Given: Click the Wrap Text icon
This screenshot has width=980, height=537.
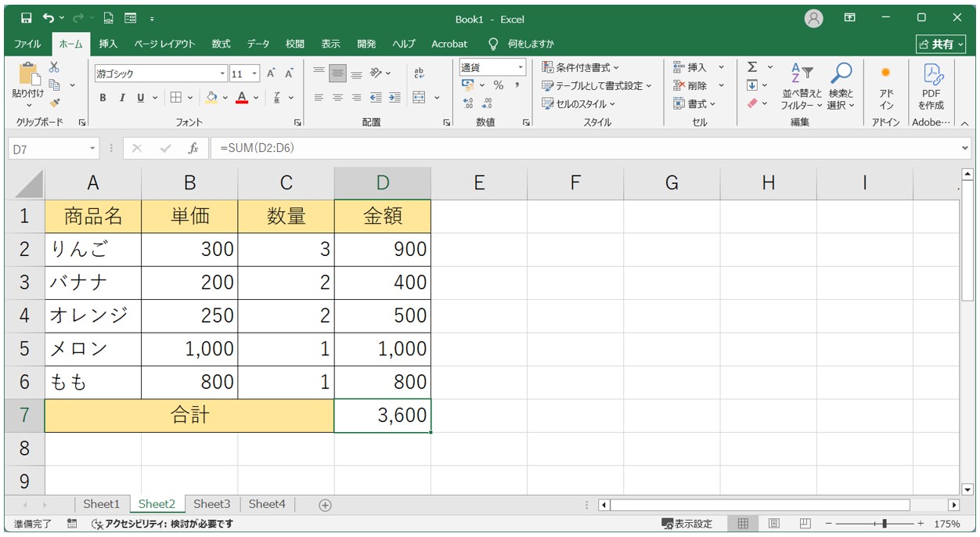Looking at the screenshot, I should click(419, 74).
